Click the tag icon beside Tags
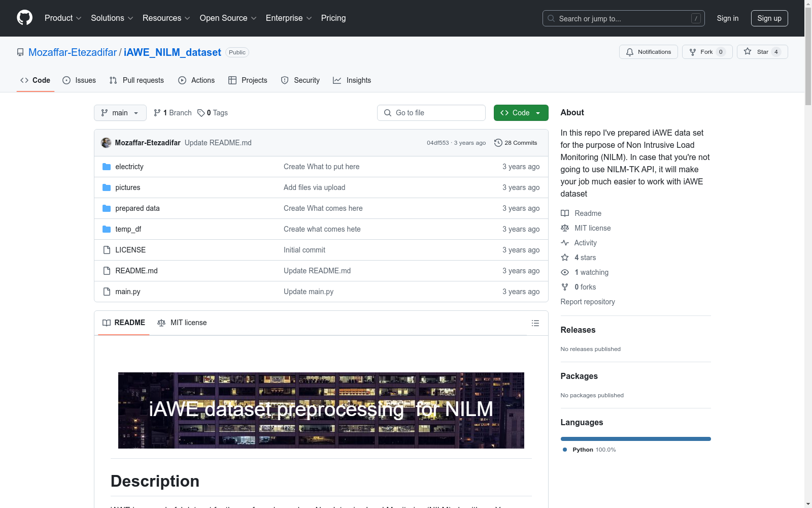812x508 pixels. coord(201,113)
